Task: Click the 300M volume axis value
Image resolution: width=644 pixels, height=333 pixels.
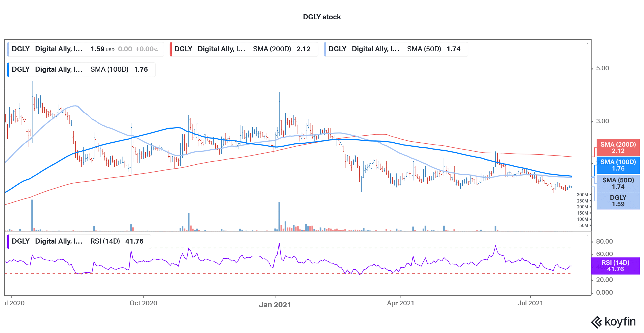Action: click(x=582, y=195)
